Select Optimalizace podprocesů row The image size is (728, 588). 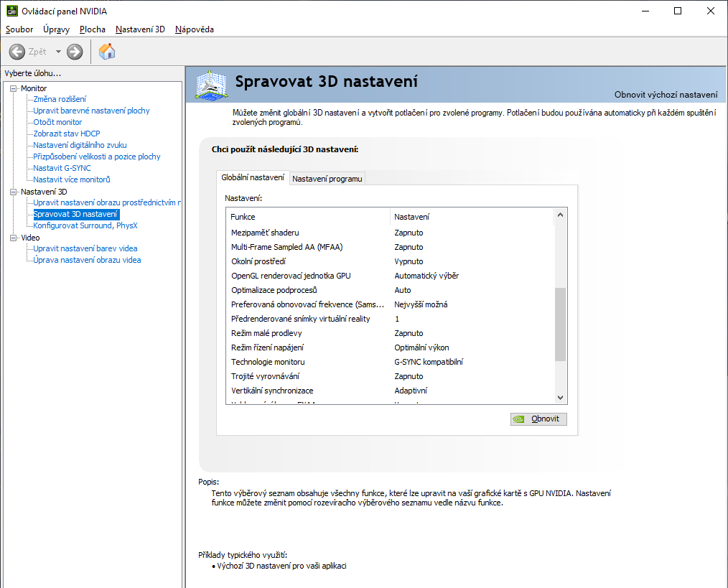tap(390, 290)
